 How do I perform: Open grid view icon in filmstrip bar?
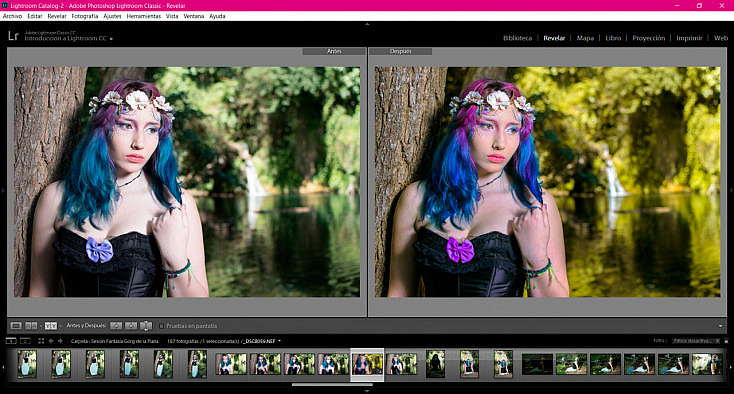click(x=41, y=341)
